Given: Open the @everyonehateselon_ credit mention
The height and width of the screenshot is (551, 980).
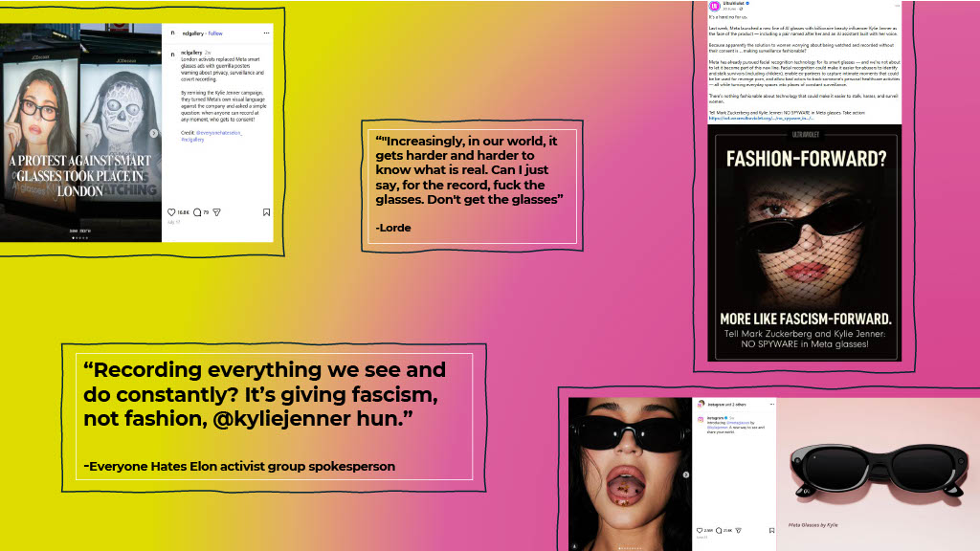Looking at the screenshot, I should (x=219, y=133).
